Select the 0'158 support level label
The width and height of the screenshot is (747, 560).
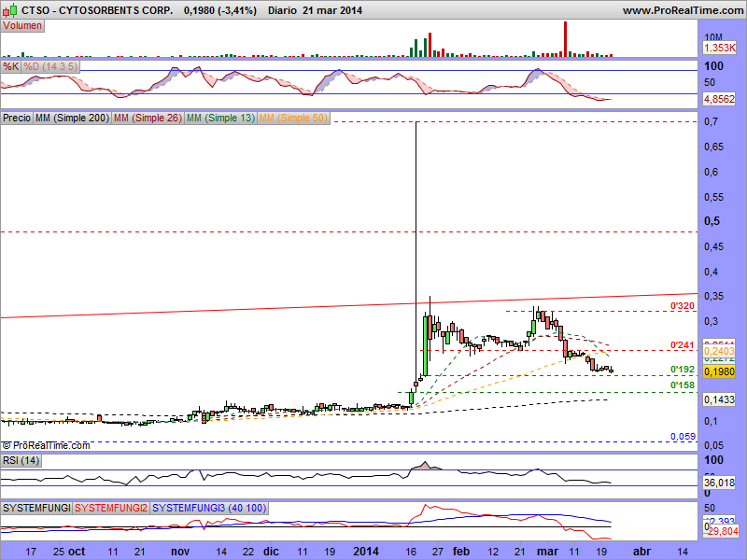point(683,385)
